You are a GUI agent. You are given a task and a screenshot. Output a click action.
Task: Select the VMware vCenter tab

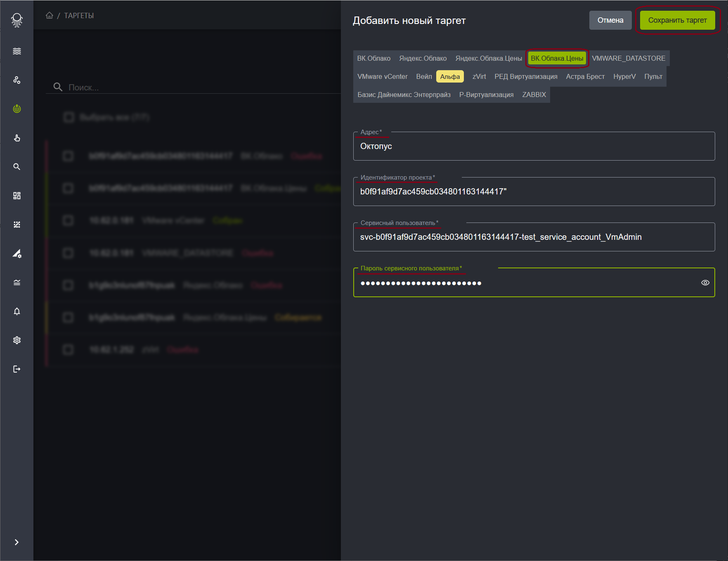coord(383,76)
